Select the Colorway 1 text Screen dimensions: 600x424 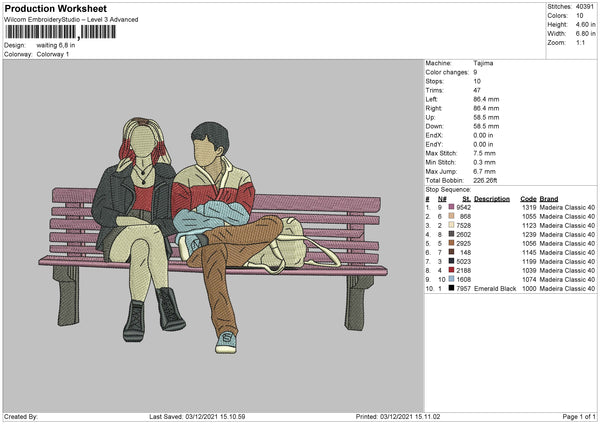[54, 53]
